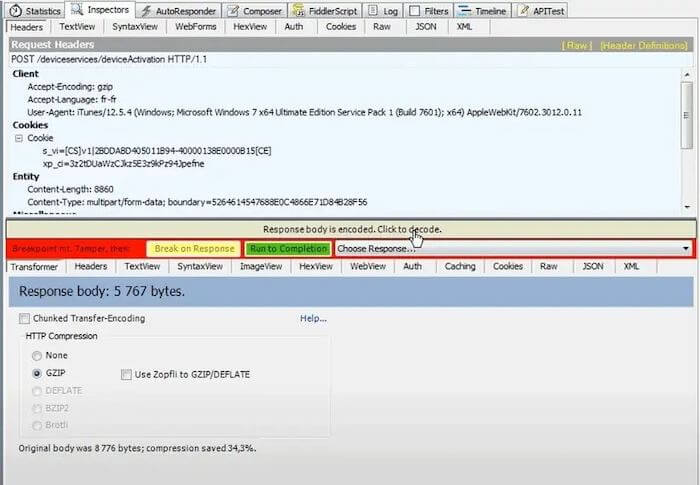Image resolution: width=700 pixels, height=485 pixels.
Task: Open the Timeline tab icon
Action: click(464, 10)
